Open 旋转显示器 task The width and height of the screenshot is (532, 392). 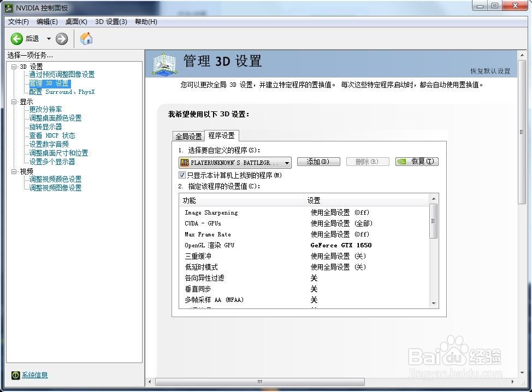[x=45, y=127]
